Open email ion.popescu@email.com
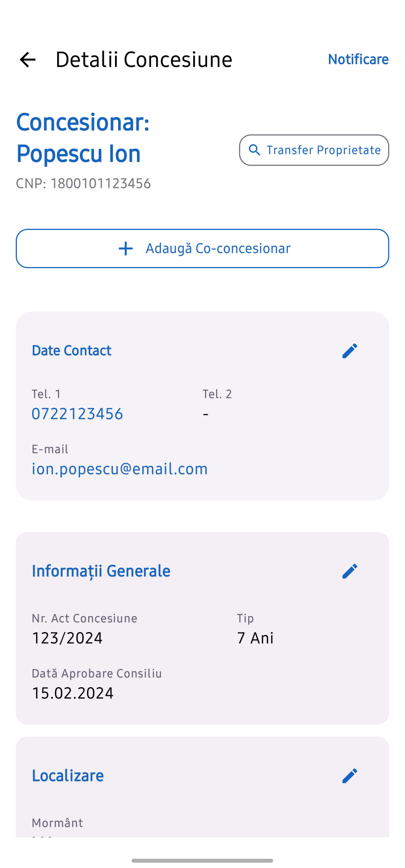This screenshot has width=405, height=868. pyautogui.click(x=120, y=469)
